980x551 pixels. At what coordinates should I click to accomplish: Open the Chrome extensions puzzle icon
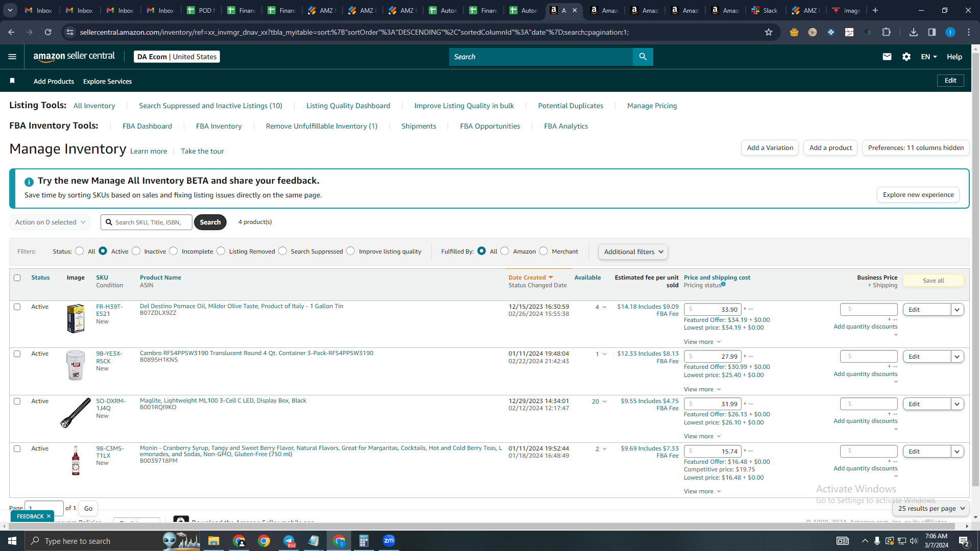click(x=887, y=32)
